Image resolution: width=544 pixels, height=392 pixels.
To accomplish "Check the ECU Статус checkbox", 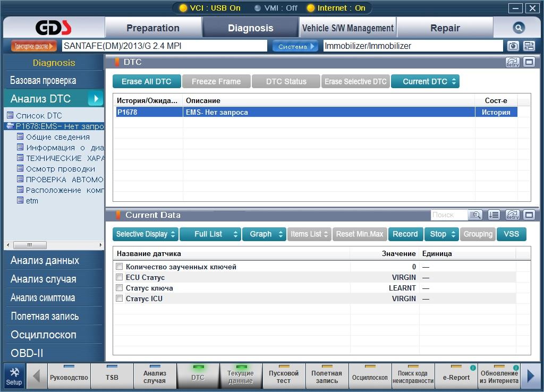I will (x=120, y=277).
